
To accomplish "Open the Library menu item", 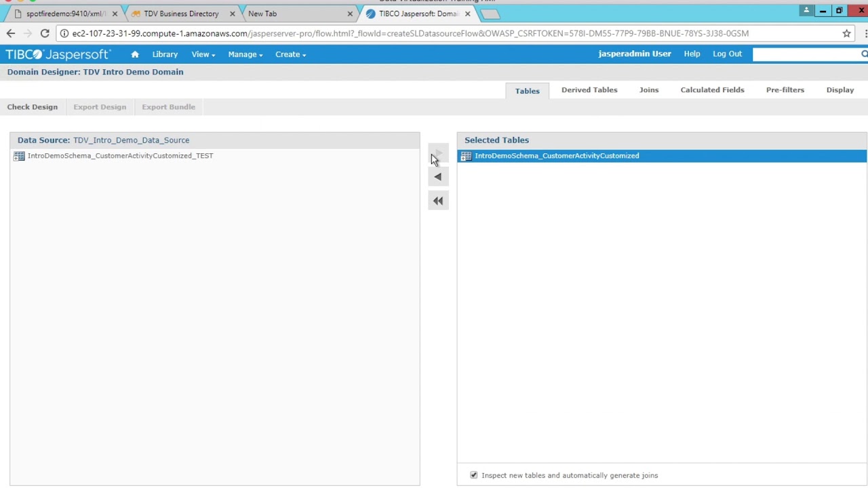I will point(165,54).
